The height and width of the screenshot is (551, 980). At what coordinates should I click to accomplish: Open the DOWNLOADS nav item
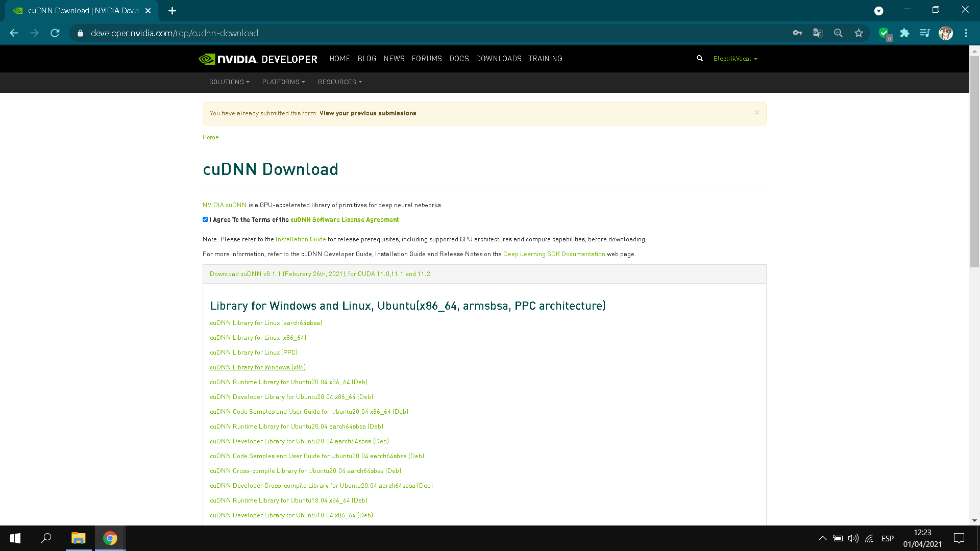(x=499, y=59)
